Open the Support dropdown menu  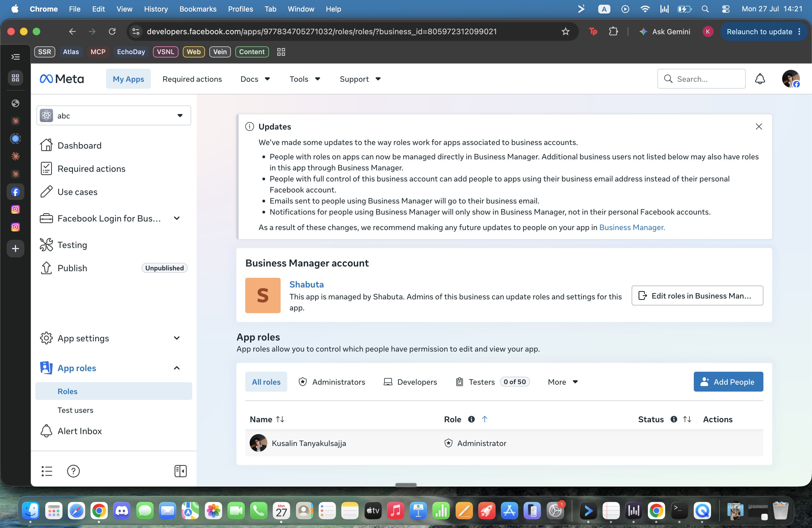(360, 79)
